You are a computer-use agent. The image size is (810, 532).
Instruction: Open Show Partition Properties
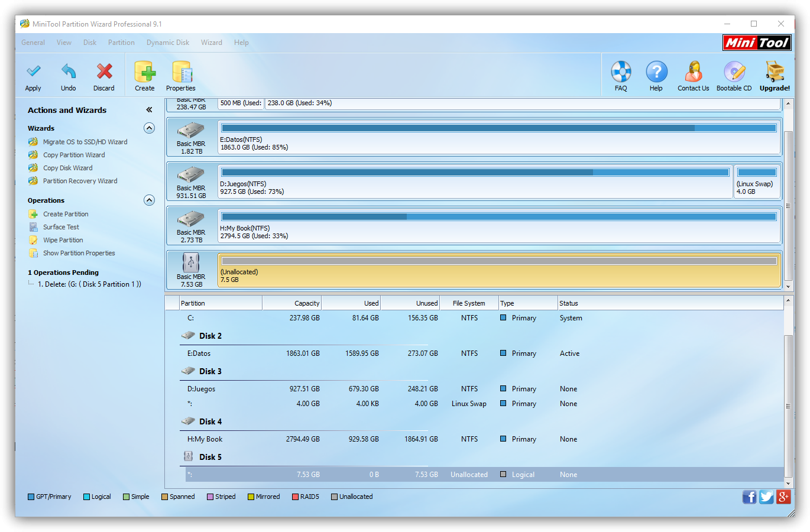(x=79, y=253)
